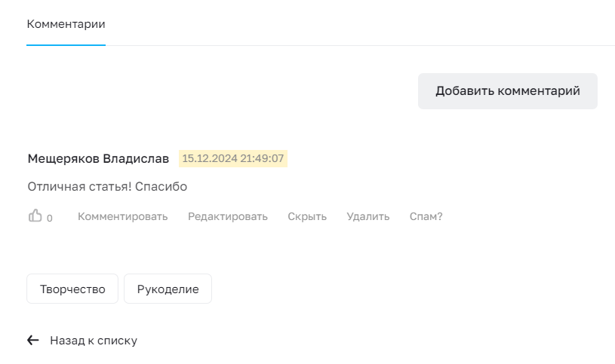Click the blue underline beneath the Комментарии tab
Screen dimensions: 615x364
click(66, 45)
